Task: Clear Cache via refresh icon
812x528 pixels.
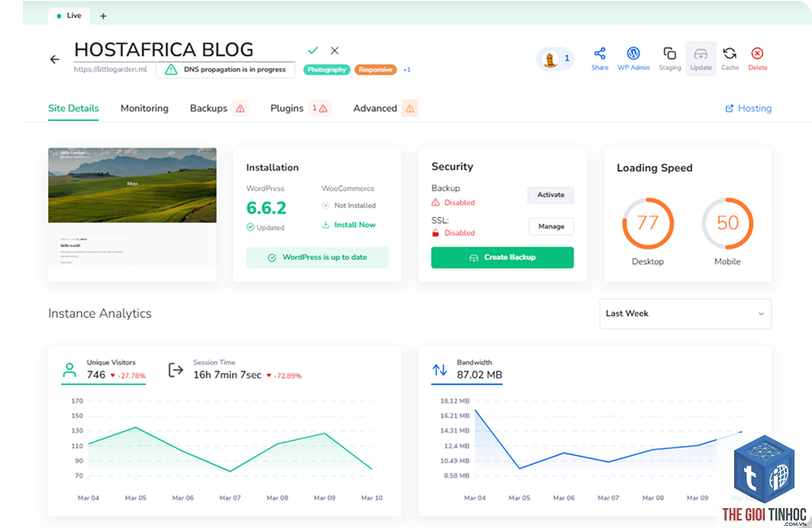Action: click(730, 53)
